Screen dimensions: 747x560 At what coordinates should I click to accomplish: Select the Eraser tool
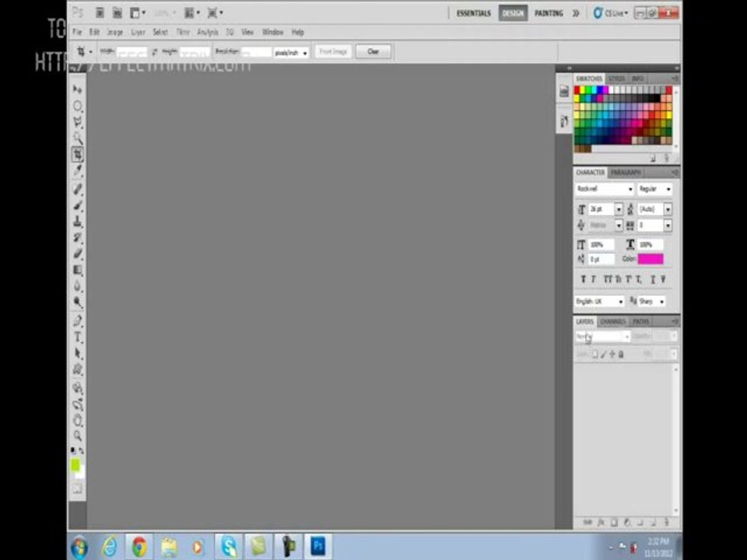(x=78, y=254)
